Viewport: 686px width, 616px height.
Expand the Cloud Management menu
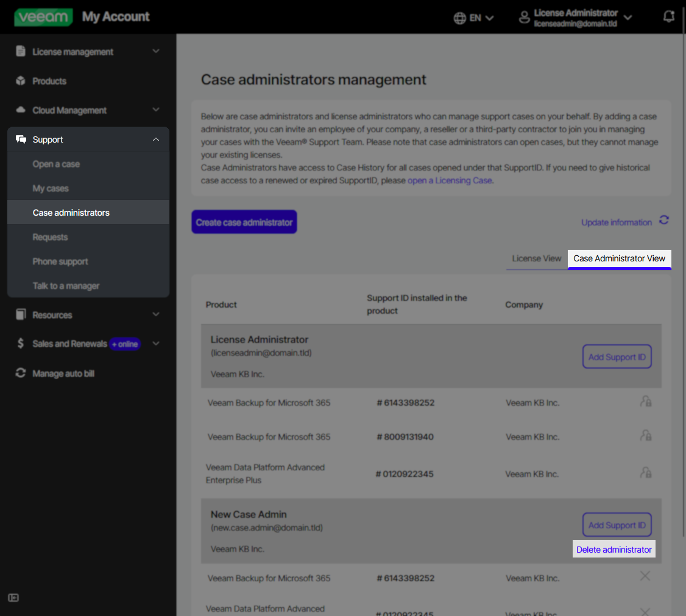(x=68, y=110)
